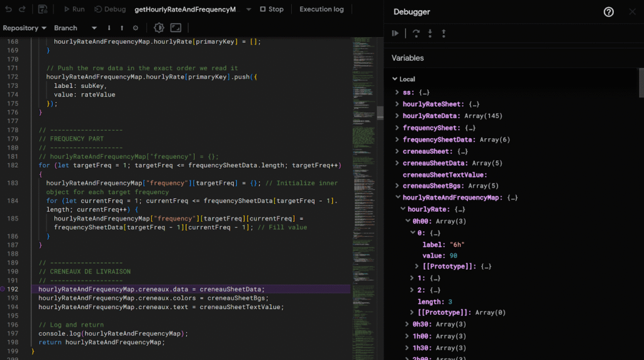The width and height of the screenshot is (644, 360).
Task: Open the Execution log
Action: click(321, 9)
